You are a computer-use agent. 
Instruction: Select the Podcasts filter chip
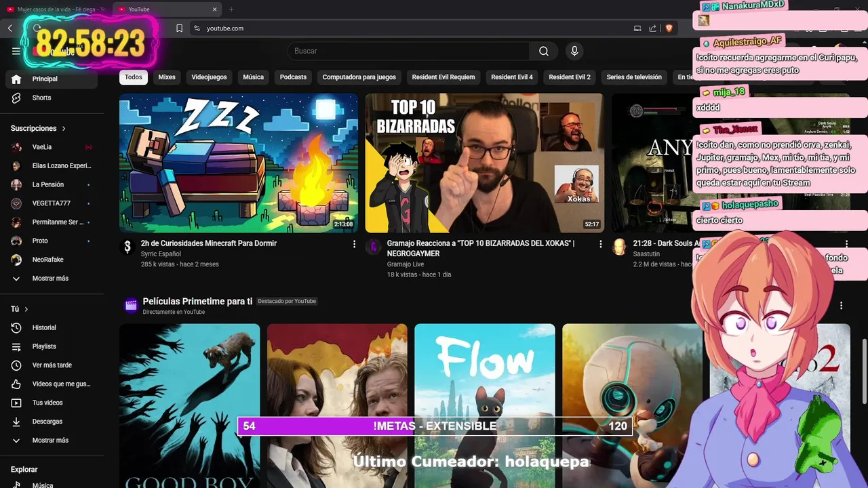(293, 77)
